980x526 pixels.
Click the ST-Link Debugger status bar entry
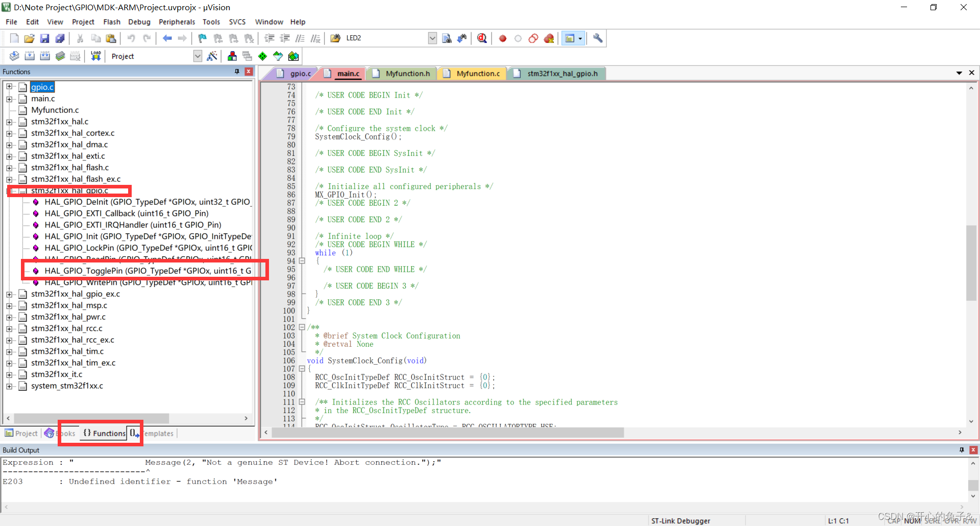click(680, 521)
